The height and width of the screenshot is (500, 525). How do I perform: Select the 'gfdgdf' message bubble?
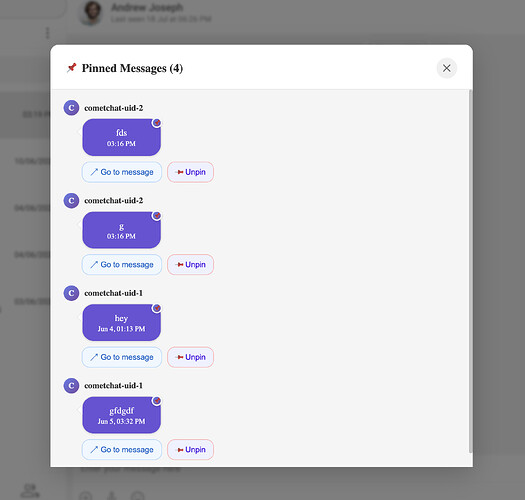tap(122, 415)
